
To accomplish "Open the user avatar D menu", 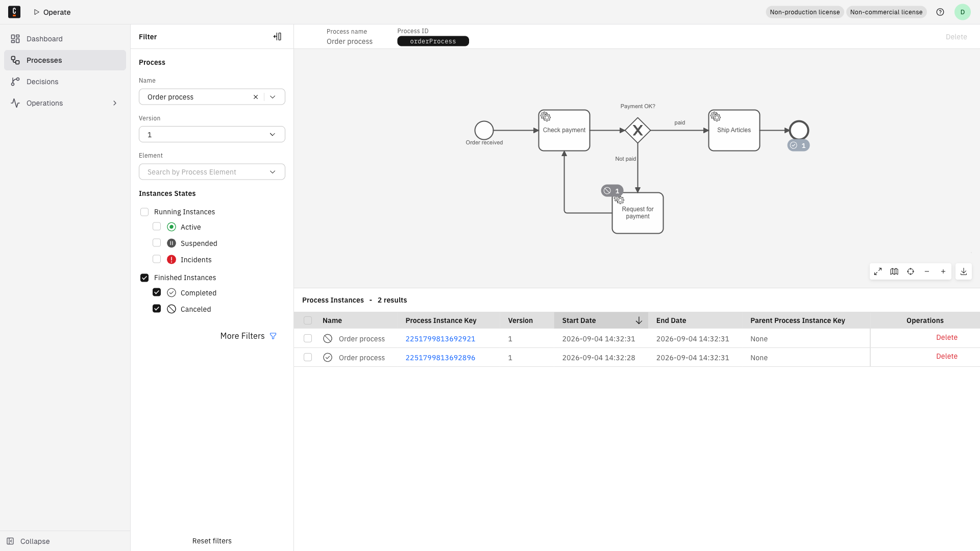I will pos(962,12).
